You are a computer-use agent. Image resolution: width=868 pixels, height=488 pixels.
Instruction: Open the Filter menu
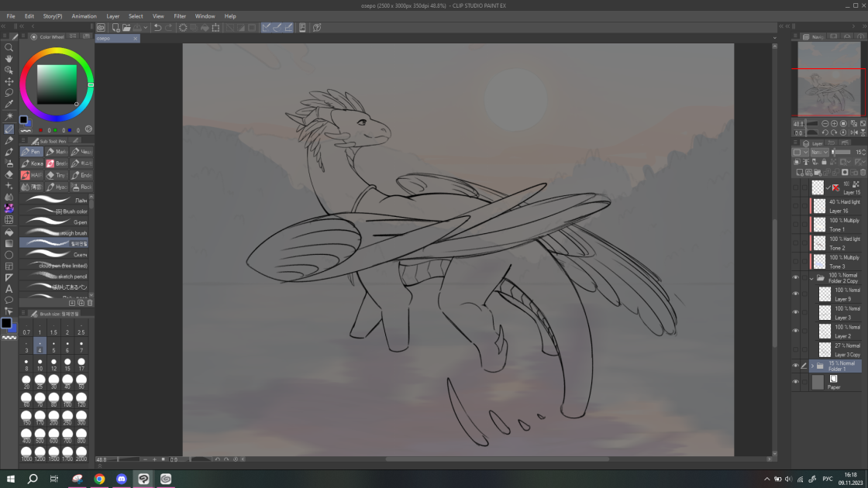[x=180, y=16]
